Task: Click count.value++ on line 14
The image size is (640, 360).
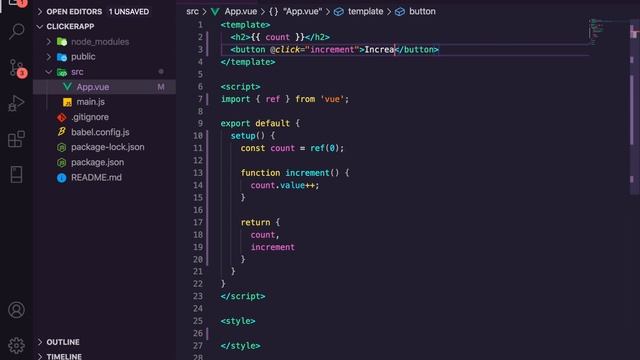Action: [x=282, y=185]
